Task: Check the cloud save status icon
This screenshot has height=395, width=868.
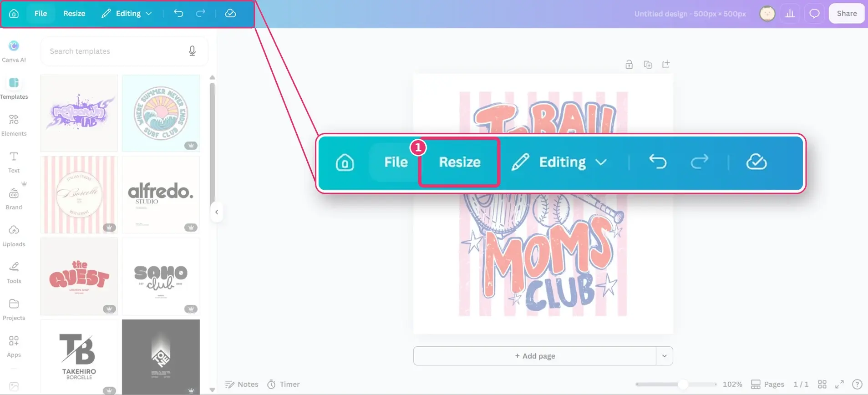Action: tap(230, 13)
